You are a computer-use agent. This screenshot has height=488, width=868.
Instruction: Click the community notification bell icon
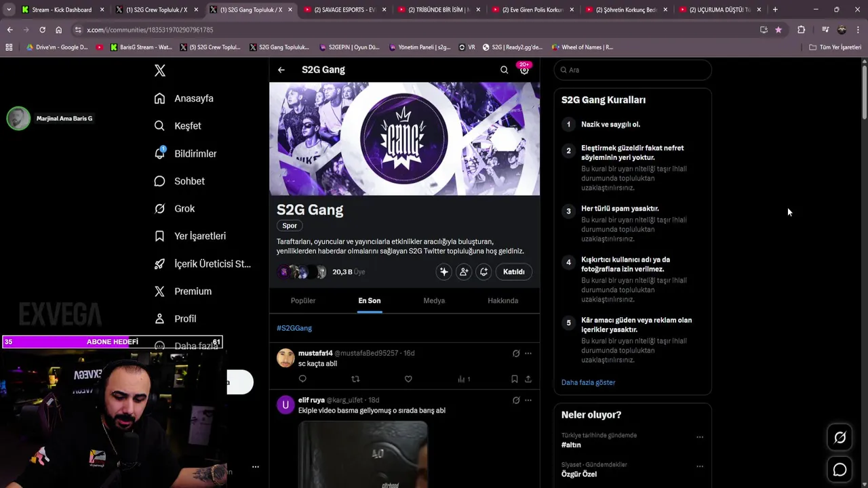(x=484, y=272)
